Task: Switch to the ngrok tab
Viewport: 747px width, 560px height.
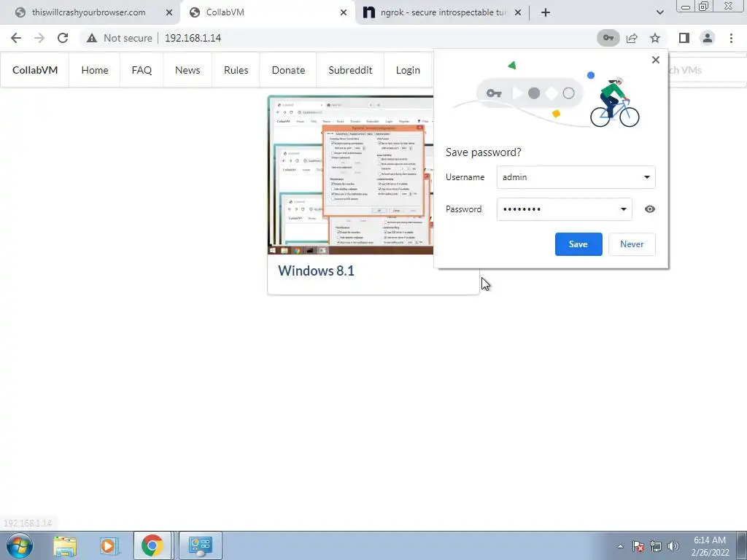Action: click(x=442, y=12)
